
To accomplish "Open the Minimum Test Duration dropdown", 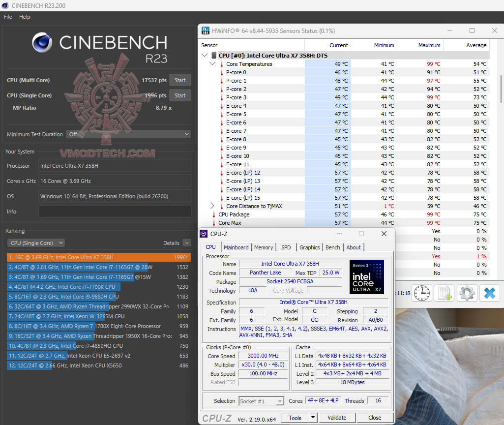I will tap(128, 134).
